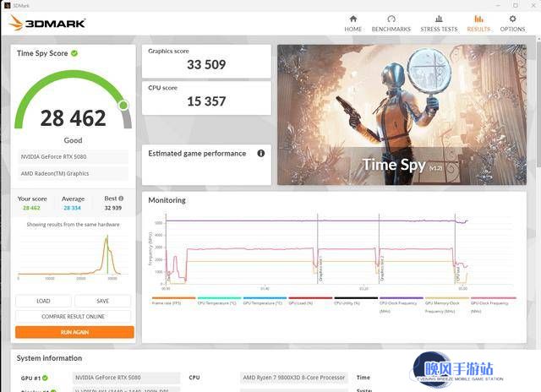Click the Monitoring heading

point(167,200)
